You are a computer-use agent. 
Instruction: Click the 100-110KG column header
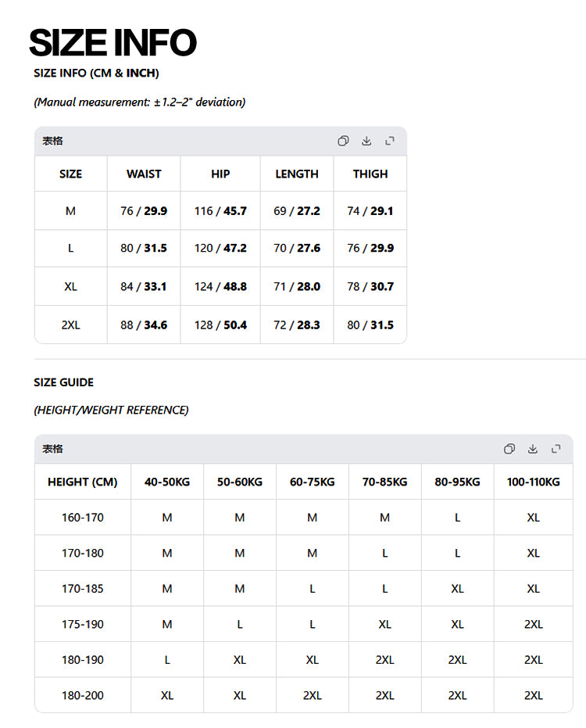(x=533, y=482)
